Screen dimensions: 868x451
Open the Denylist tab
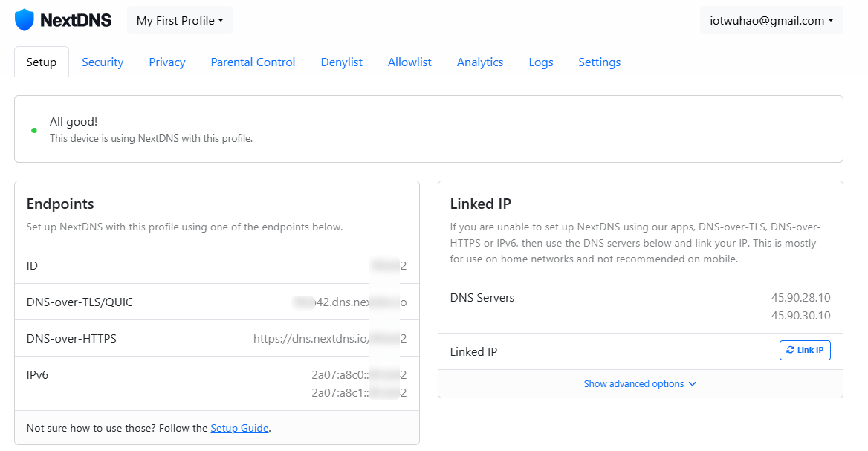coord(342,62)
